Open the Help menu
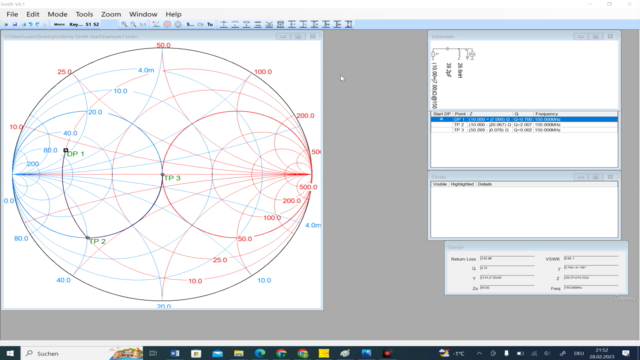Image resolution: width=640 pixels, height=360 pixels. [x=173, y=14]
